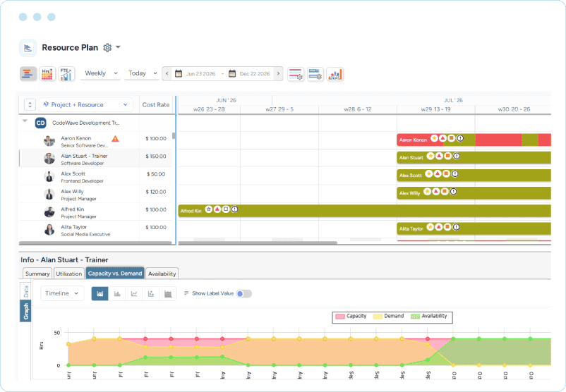
Task: Click the timeline horizontal scrollbar
Action: (x=258, y=243)
